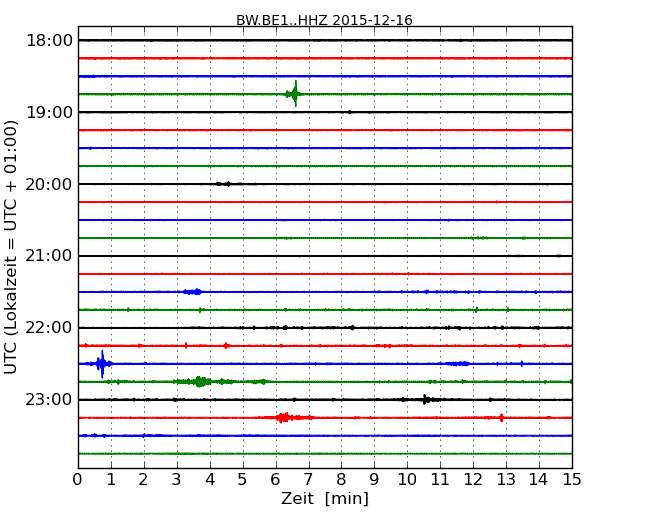Click the Zeit [min] axis label
Viewport: 650px width, 520px height.
[325, 498]
